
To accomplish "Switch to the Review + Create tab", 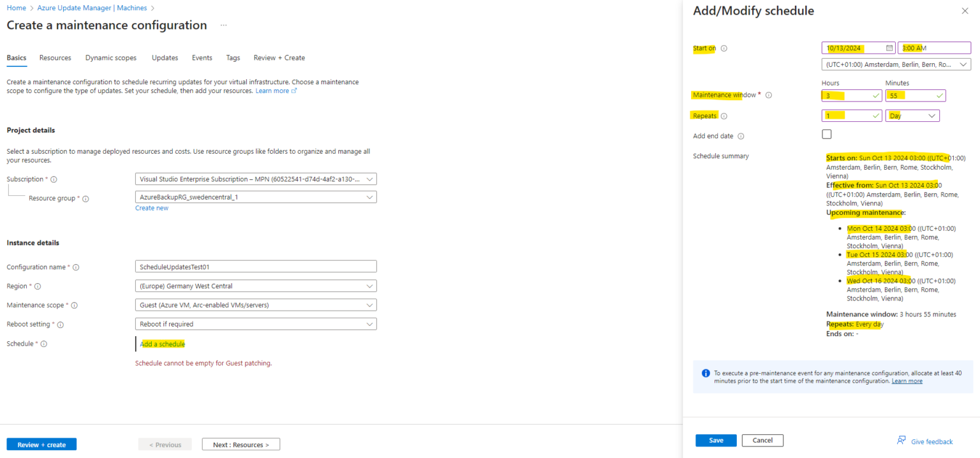I will tap(279, 58).
